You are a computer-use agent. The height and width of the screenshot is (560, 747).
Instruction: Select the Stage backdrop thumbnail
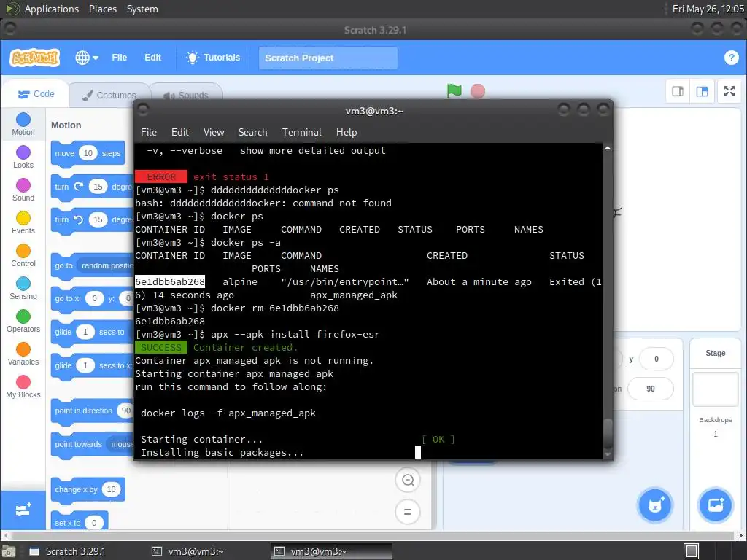(x=715, y=389)
